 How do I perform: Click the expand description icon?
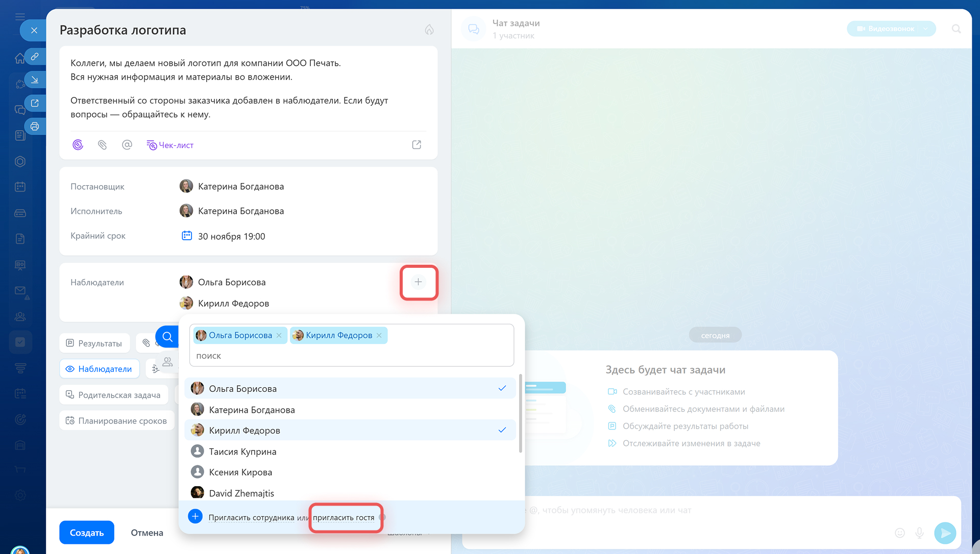416,145
